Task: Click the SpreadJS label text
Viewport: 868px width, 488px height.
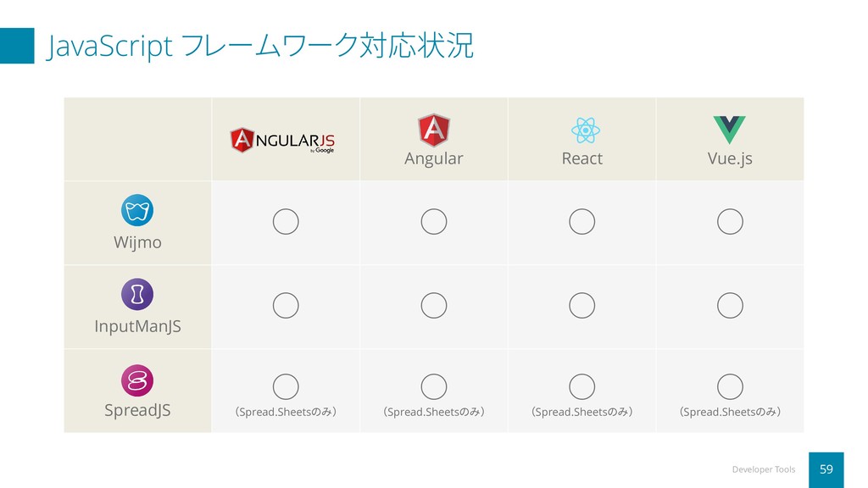Action: coord(137,411)
